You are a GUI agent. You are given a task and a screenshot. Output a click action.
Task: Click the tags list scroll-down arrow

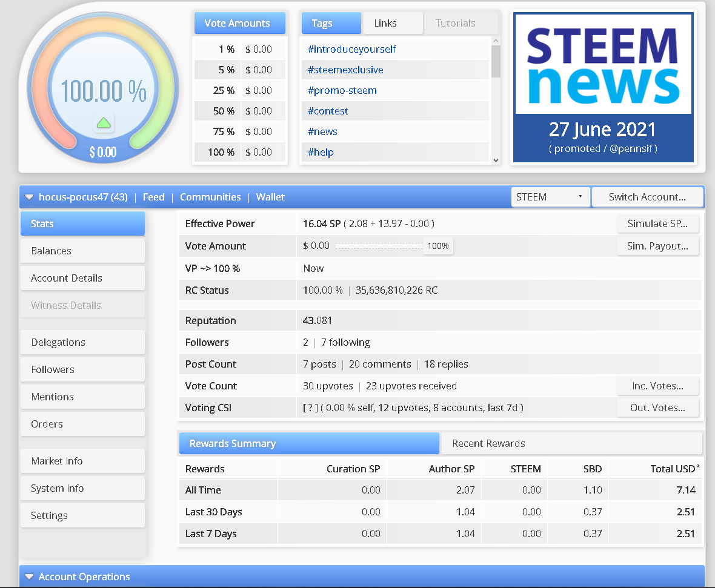(496, 160)
